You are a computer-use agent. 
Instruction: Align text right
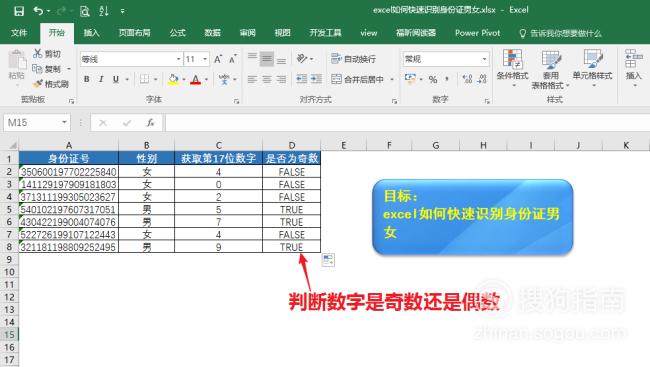click(281, 79)
